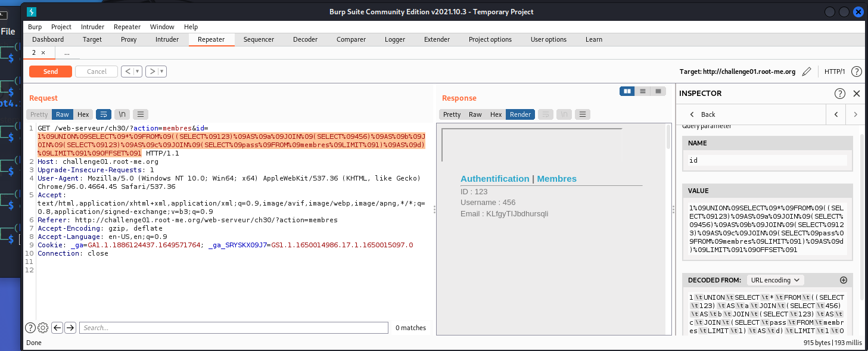Click the Burp Suite logo icon in title bar
This screenshot has width=868, height=351.
tap(32, 12)
